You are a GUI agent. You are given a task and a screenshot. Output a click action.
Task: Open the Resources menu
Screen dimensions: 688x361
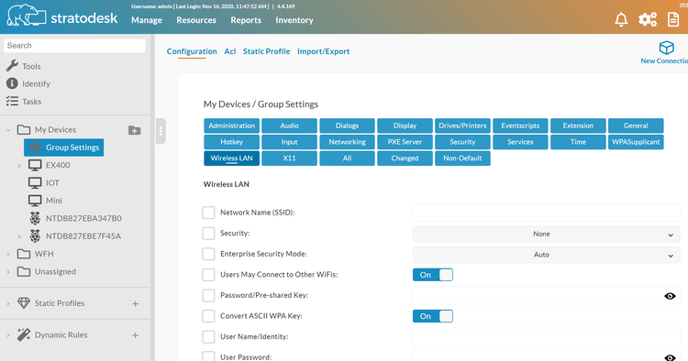tap(196, 20)
